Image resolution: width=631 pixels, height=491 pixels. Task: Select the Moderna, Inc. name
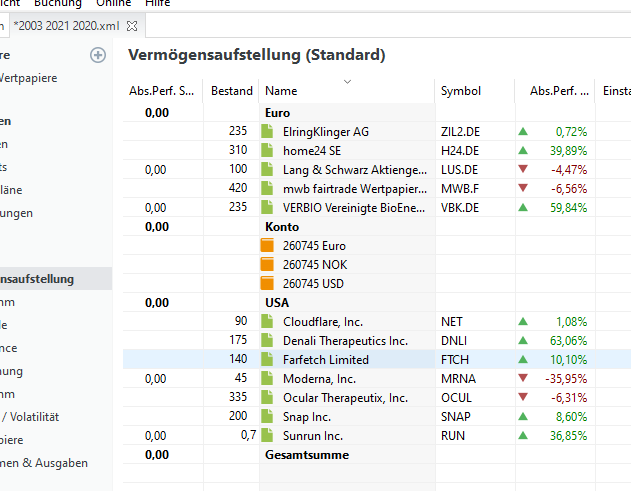[x=320, y=379]
